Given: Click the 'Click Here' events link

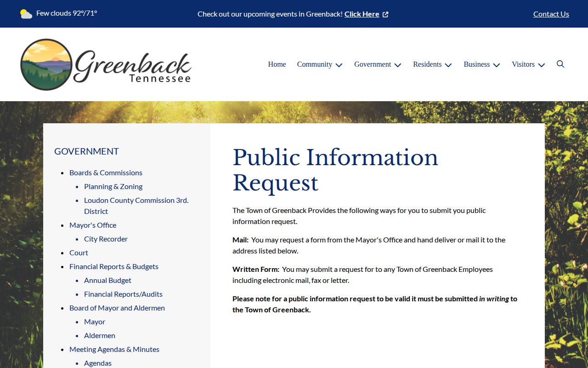Looking at the screenshot, I should point(362,14).
